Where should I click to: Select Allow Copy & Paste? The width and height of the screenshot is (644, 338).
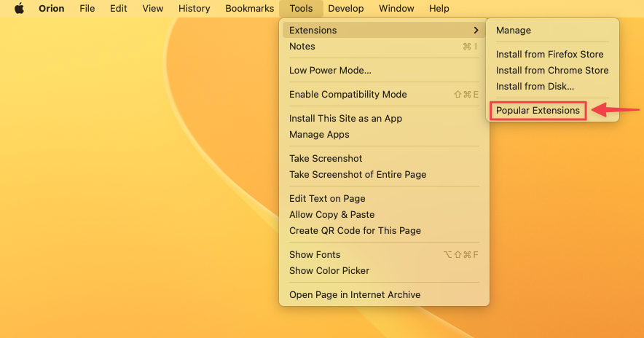tap(384, 214)
